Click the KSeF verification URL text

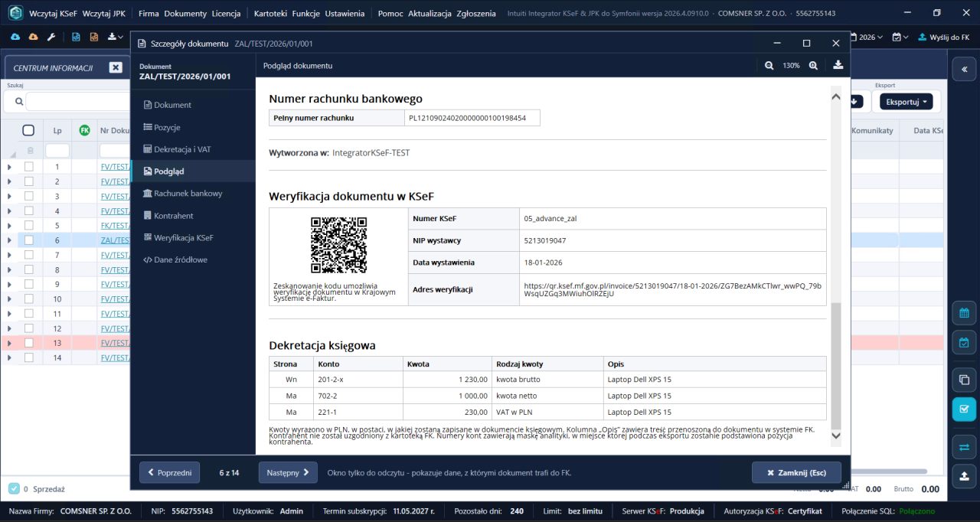pos(672,289)
